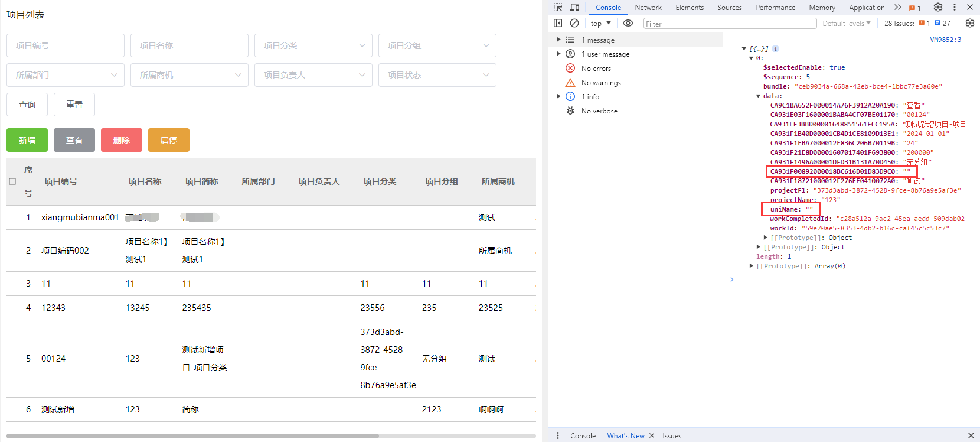
Task: Click the clear console icon
Action: (x=574, y=23)
